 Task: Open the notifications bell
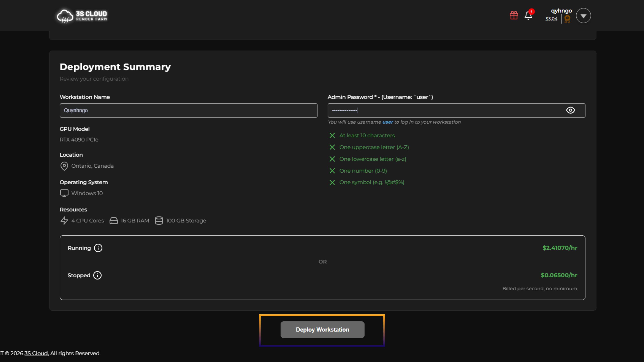pyautogui.click(x=528, y=16)
